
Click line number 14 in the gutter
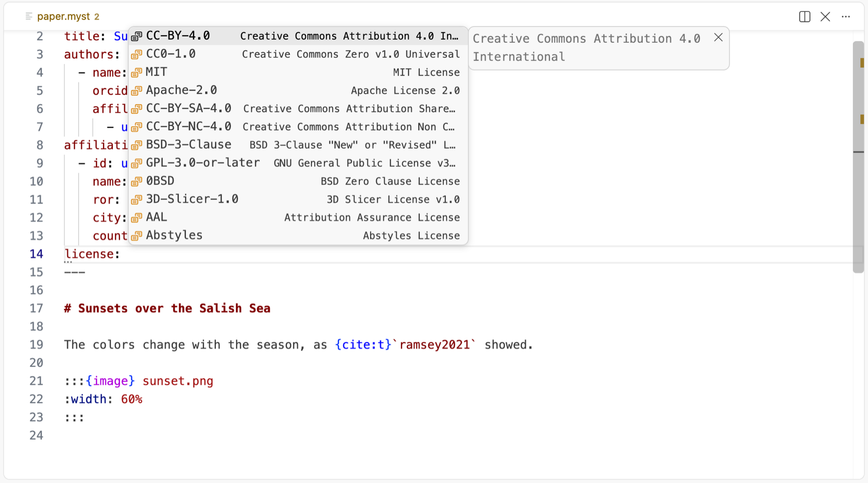36,254
